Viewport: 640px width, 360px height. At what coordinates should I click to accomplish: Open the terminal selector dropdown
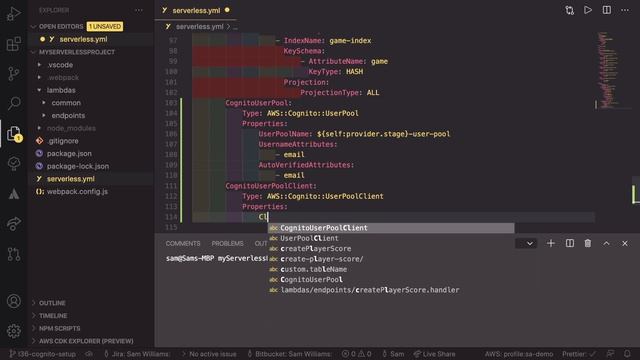[x=526, y=244]
